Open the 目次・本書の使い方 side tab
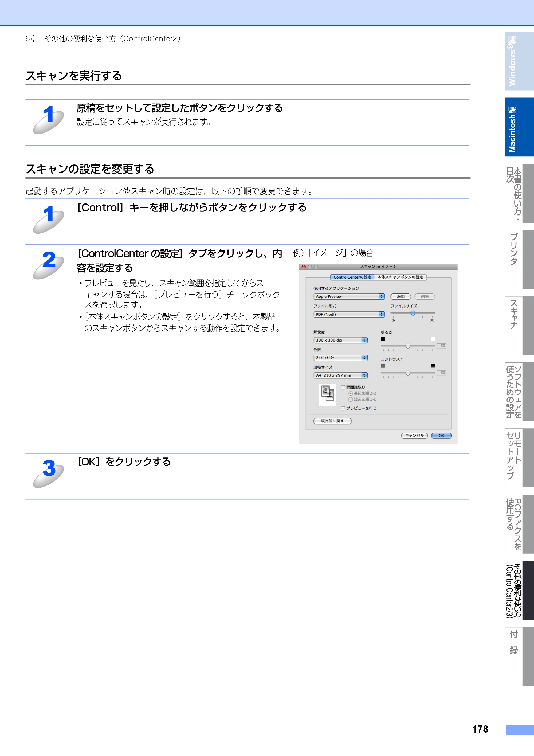Viewport: 534px width, 756px height. tap(519, 193)
